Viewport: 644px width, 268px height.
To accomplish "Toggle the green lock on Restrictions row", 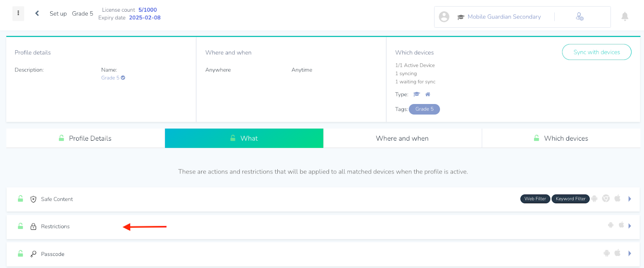I will 21,226.
